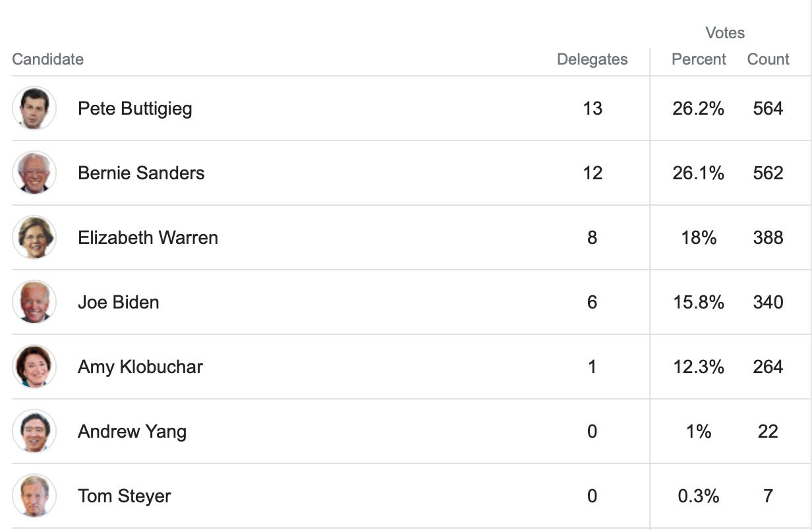812x530 pixels.
Task: Open the Elizabeth Warren name link
Action: 148,237
